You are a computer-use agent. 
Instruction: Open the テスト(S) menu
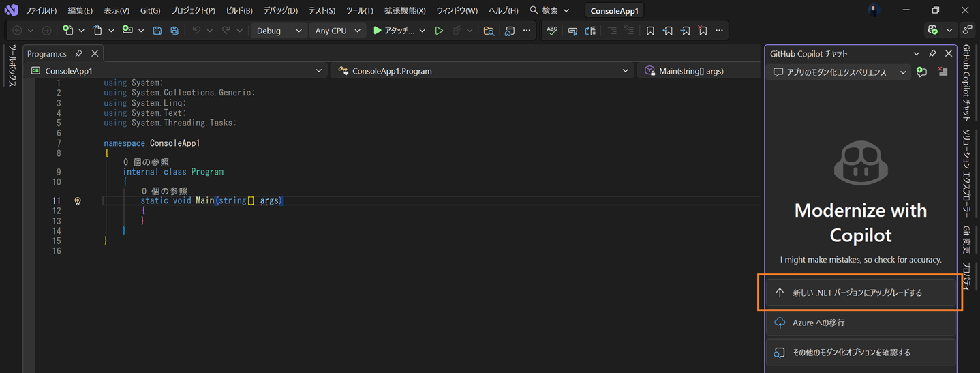click(322, 10)
